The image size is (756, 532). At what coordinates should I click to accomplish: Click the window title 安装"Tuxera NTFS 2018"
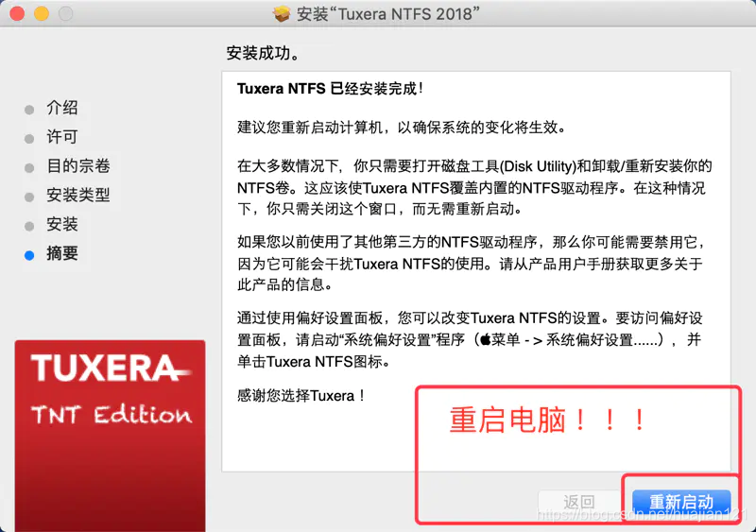[388, 14]
